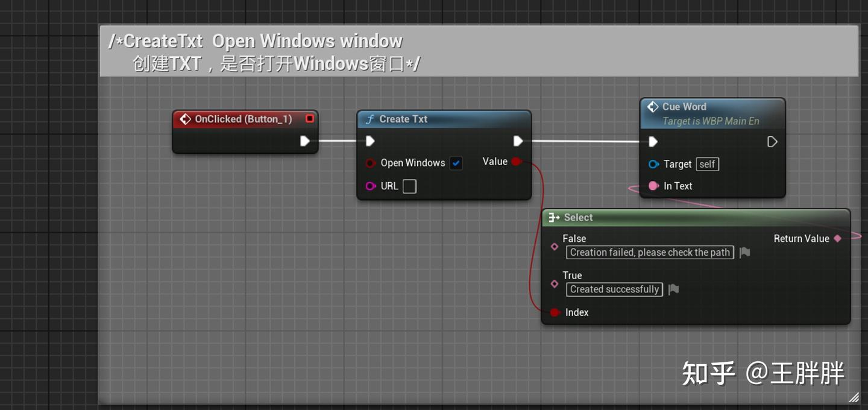Screen dimensions: 868x410
Task: Click the red delegate pin on OnClicked node
Action: pyautogui.click(x=310, y=119)
